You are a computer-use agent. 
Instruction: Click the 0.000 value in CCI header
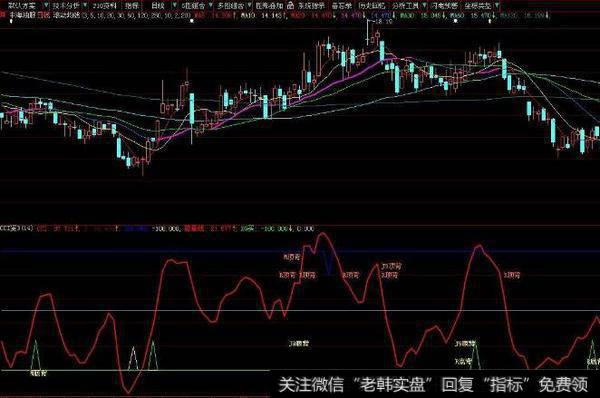pos(305,228)
